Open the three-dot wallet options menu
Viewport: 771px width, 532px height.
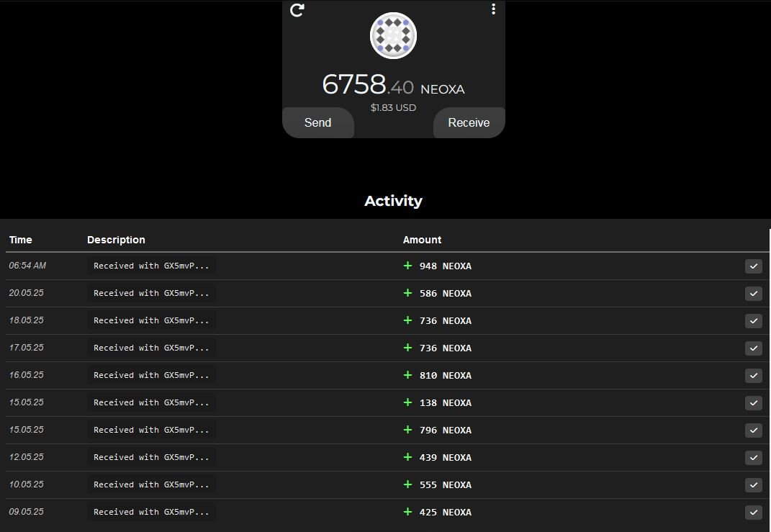point(493,9)
